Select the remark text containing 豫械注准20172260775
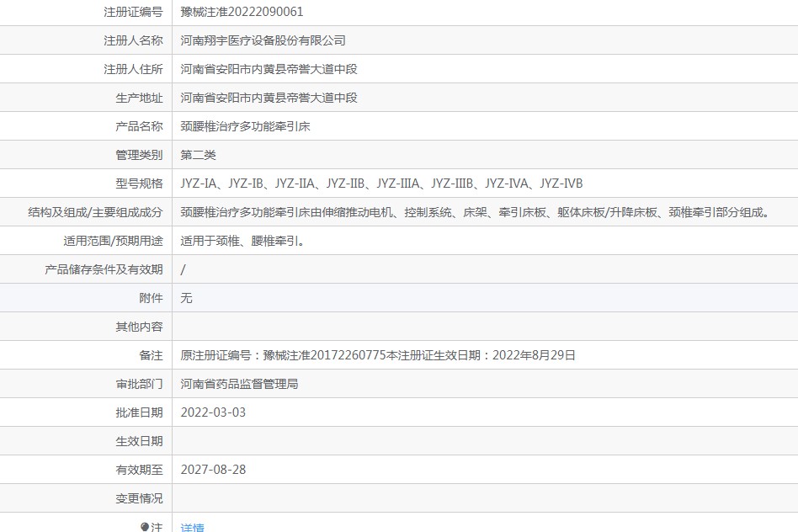 click(378, 355)
